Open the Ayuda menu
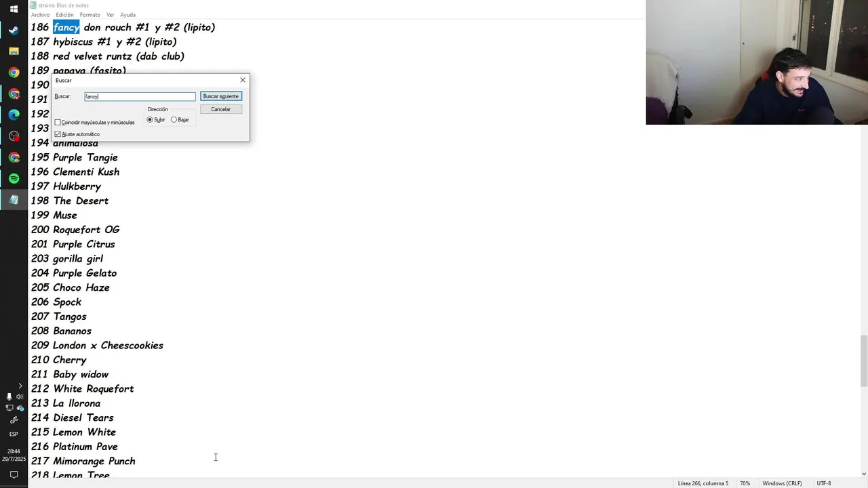Screen dimensions: 868x488 pos(127,15)
